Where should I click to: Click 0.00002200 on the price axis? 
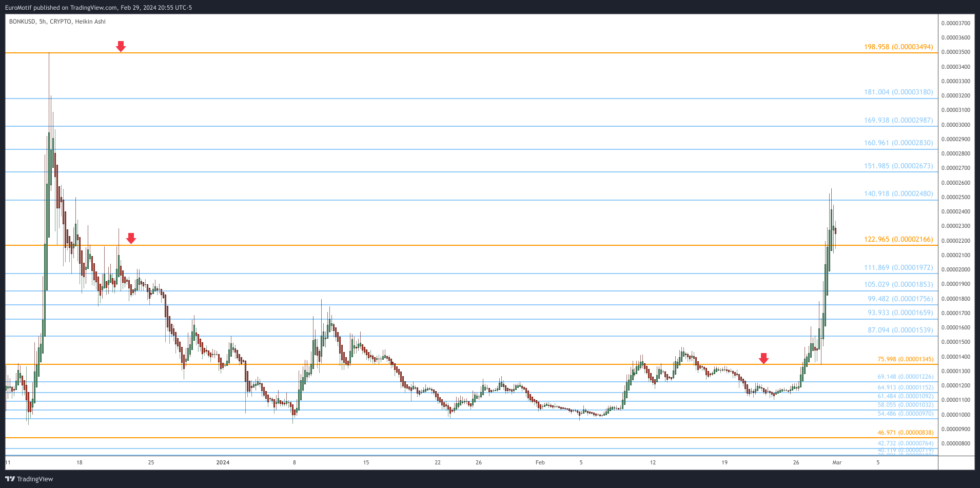[x=956, y=241]
